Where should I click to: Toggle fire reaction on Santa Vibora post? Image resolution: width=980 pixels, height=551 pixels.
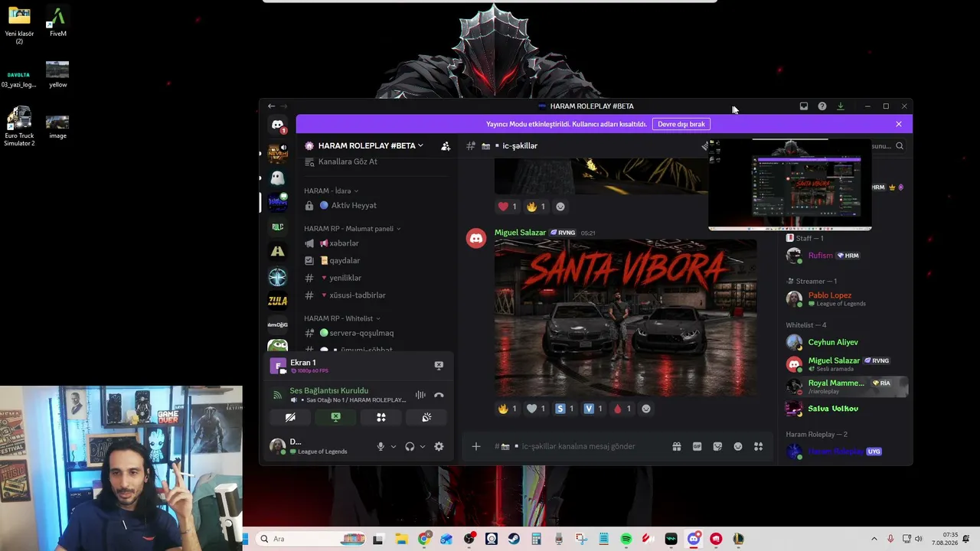click(508, 409)
